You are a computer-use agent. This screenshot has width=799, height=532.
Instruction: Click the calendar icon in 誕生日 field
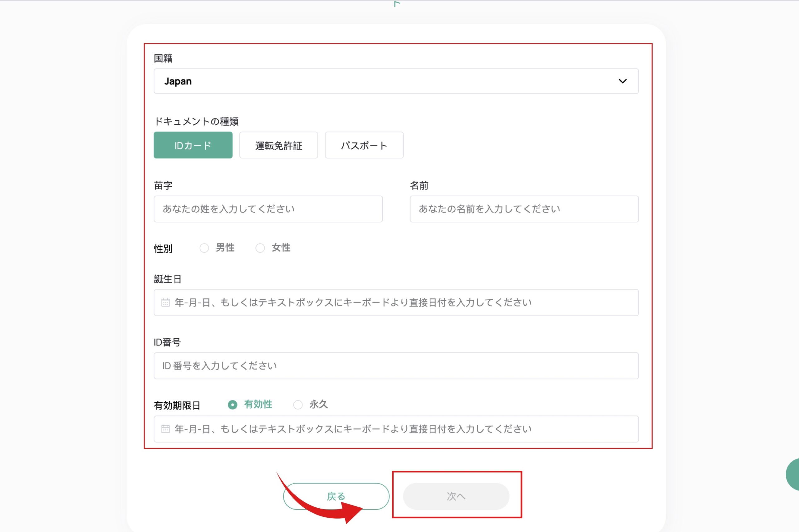(x=165, y=302)
